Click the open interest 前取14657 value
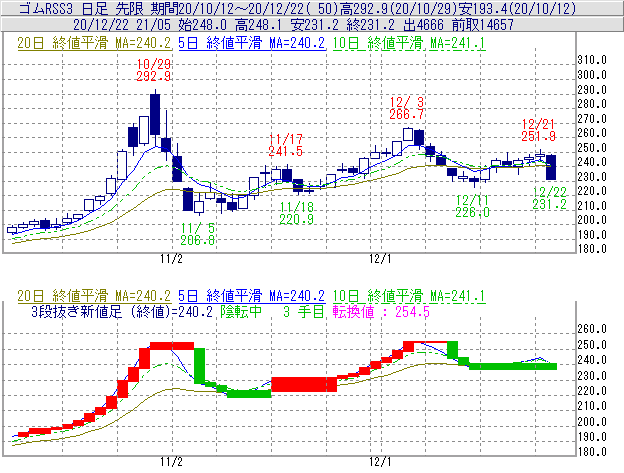 pos(482,25)
